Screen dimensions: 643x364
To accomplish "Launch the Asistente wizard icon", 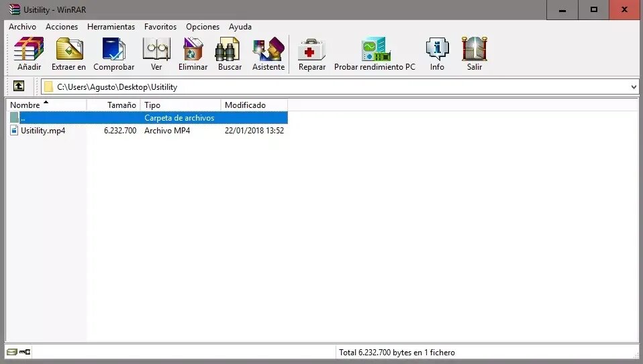I will pyautogui.click(x=268, y=49).
